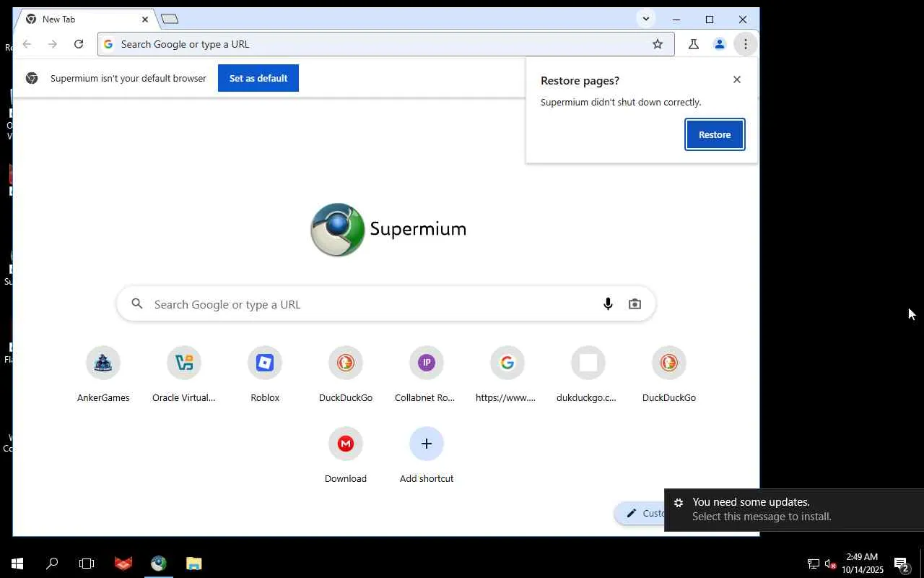Click the center search box
Viewport: 924px width, 578px height.
[386, 304]
